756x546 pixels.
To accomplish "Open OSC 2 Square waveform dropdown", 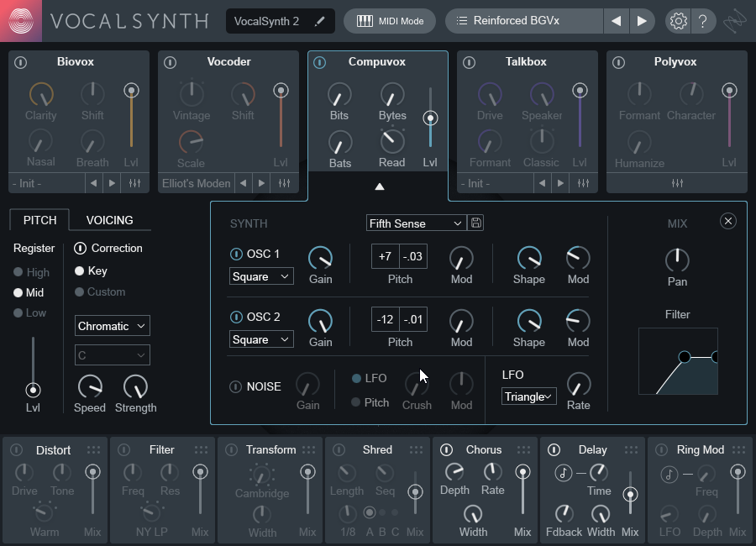I will 261,339.
